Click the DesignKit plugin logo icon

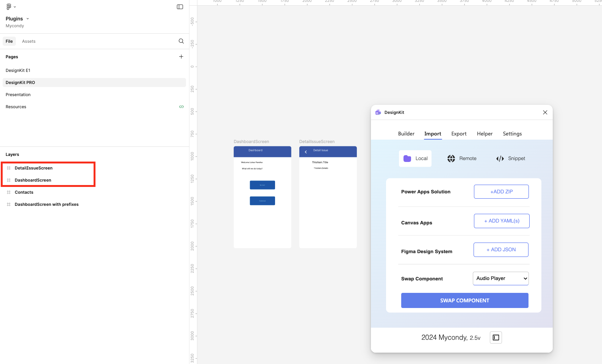pos(378,112)
